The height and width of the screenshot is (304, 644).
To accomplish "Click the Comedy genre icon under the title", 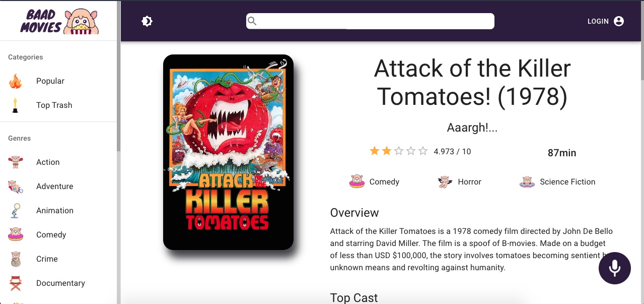I will point(357,182).
